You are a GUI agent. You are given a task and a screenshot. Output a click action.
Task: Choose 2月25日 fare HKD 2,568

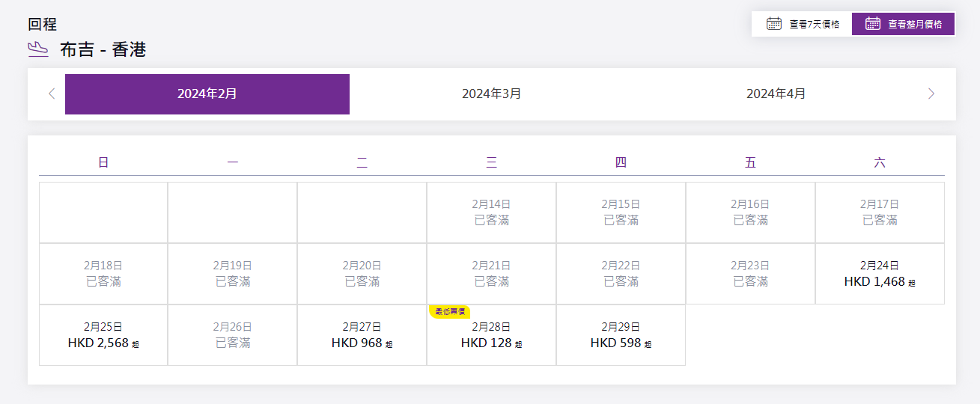(103, 335)
